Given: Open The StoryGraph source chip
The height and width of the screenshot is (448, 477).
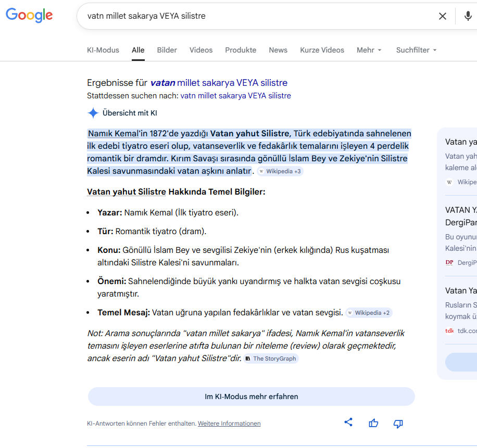Looking at the screenshot, I should point(271,359).
